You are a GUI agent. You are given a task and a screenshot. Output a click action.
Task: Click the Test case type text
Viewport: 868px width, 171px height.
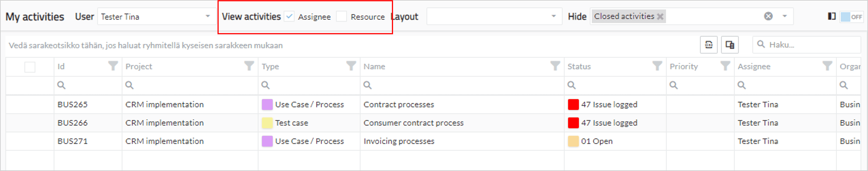(x=291, y=123)
